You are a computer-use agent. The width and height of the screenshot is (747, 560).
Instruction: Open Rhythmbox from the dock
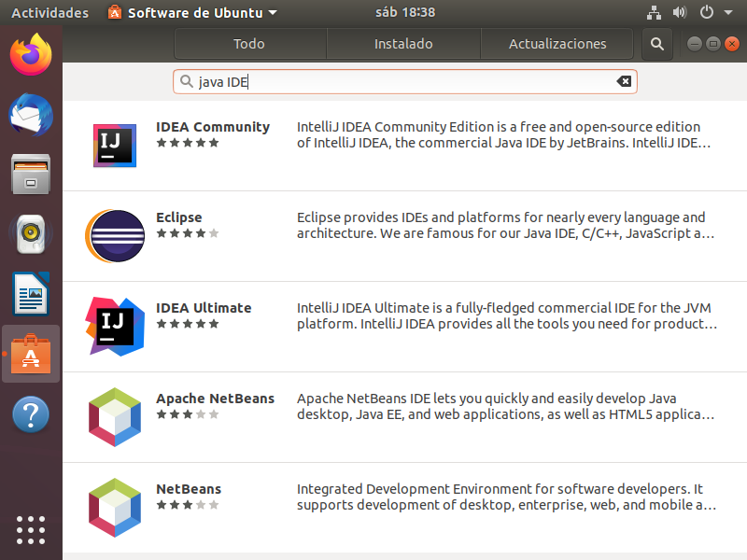coord(31,234)
